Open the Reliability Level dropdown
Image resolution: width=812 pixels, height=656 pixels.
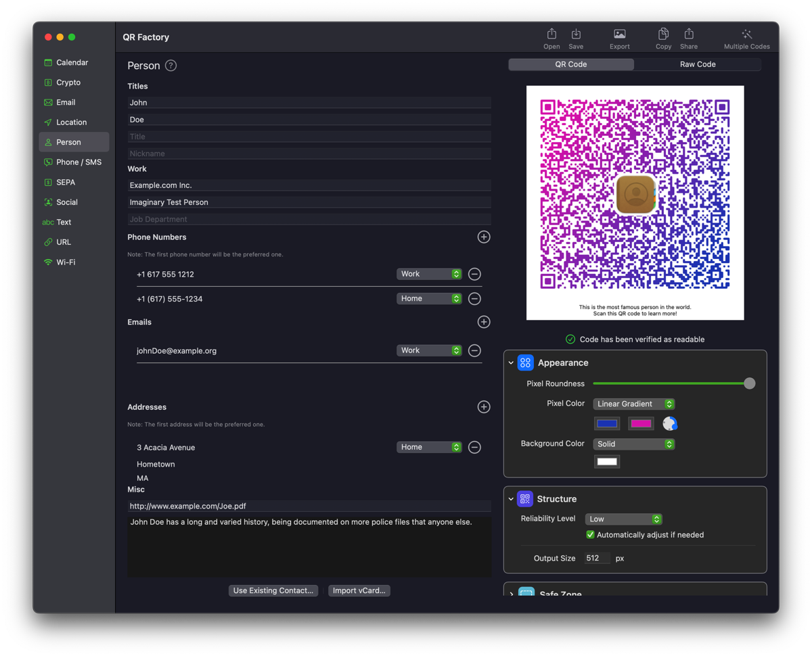pyautogui.click(x=623, y=519)
